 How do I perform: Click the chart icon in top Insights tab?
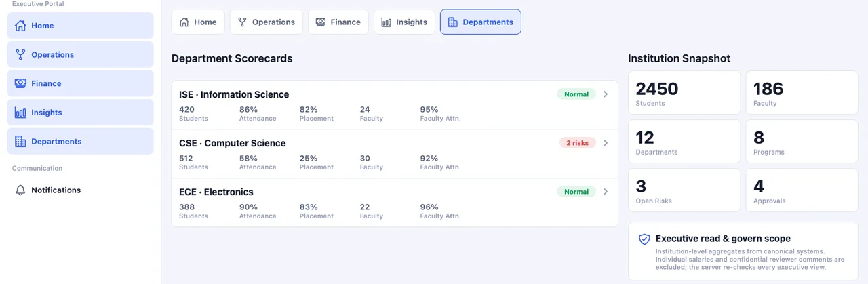387,22
